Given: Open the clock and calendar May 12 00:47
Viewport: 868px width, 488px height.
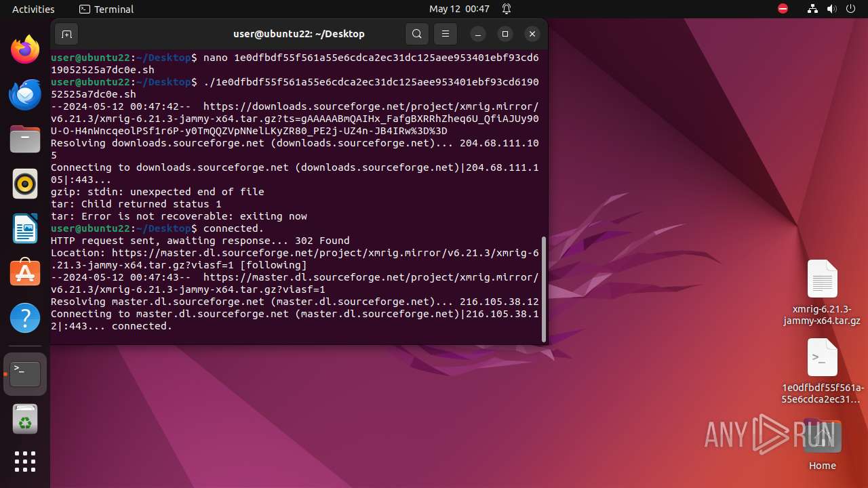Looking at the screenshot, I should tap(459, 9).
